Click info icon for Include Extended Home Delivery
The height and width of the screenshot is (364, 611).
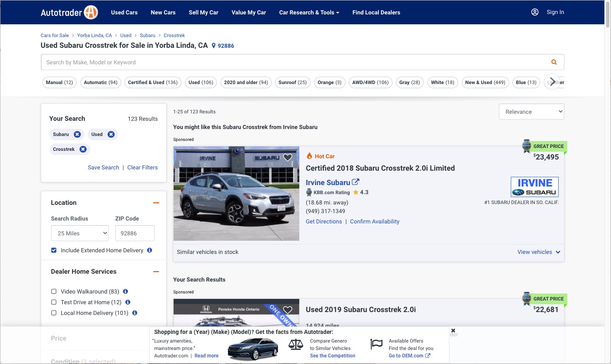click(x=150, y=250)
